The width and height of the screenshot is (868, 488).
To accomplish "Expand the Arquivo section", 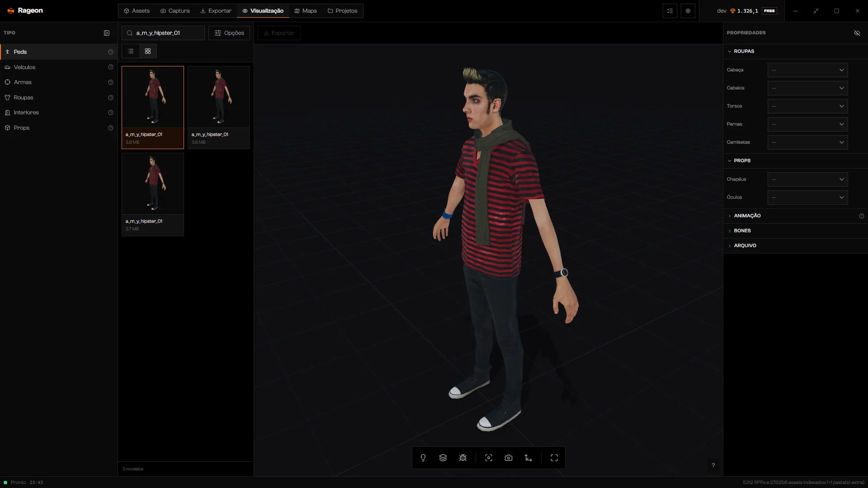I will pos(795,246).
